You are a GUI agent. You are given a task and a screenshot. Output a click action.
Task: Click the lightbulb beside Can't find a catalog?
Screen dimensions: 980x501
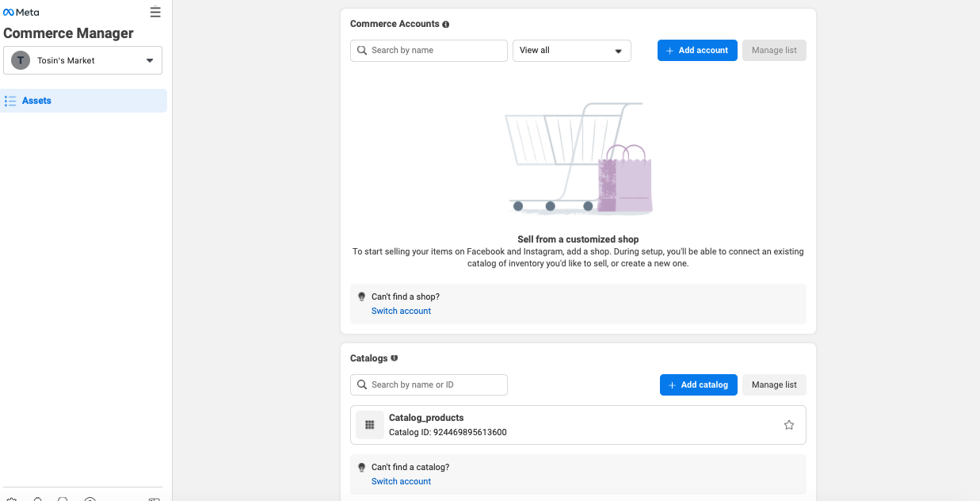coord(362,467)
